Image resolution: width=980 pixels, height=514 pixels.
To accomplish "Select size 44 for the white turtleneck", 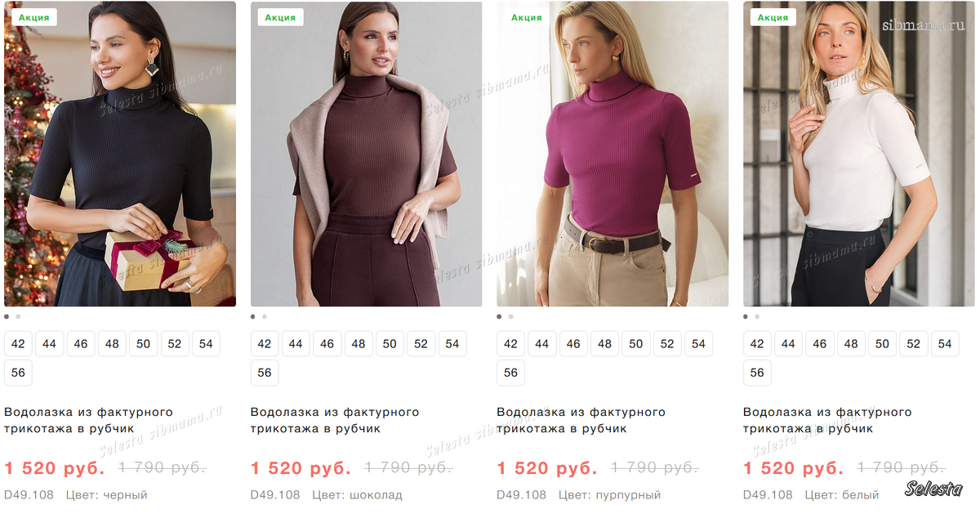I will pyautogui.click(x=788, y=344).
